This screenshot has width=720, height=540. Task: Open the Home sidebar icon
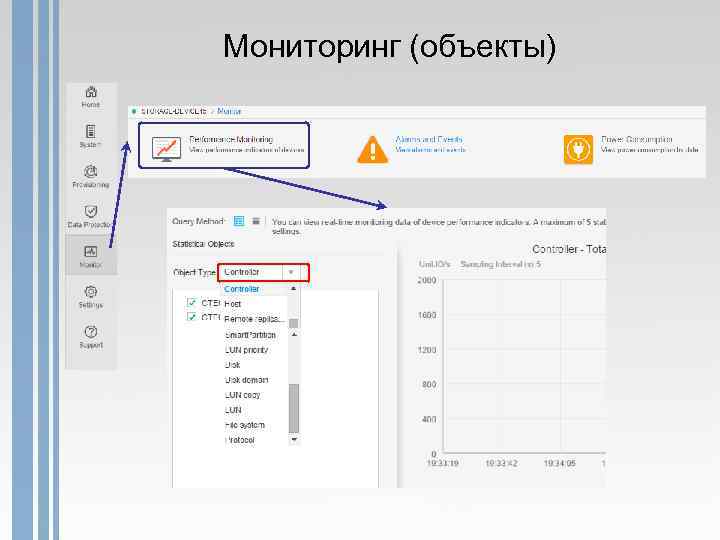91,92
